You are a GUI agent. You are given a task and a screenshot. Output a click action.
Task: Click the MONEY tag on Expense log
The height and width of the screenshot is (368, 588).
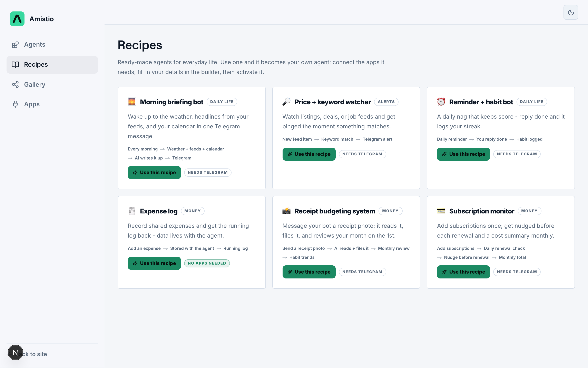(193, 211)
